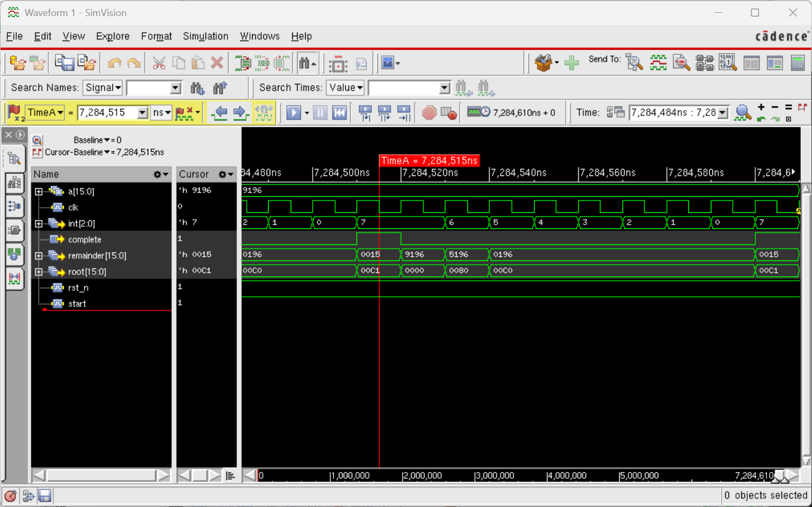
Task: Send to Schematic Tracer icon
Action: tap(704, 63)
